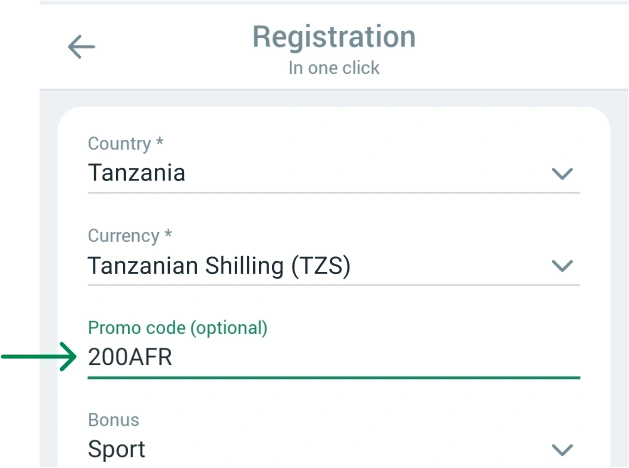Choose the Tanzanian Shilling (TZS) value
The image size is (629, 468).
pyautogui.click(x=219, y=266)
